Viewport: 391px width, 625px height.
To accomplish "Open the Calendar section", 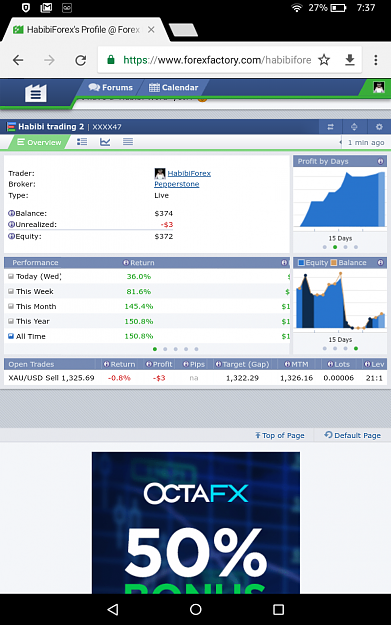I will point(173,87).
